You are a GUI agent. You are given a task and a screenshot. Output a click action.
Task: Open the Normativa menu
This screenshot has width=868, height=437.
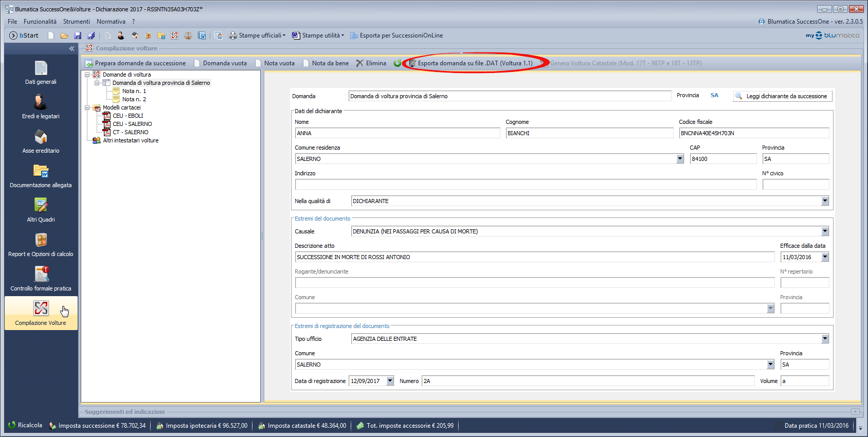pos(111,22)
